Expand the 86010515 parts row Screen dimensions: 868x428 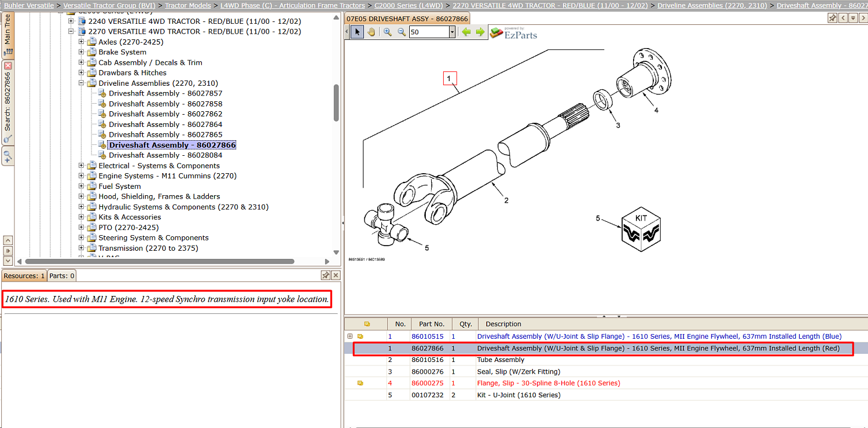click(x=350, y=336)
